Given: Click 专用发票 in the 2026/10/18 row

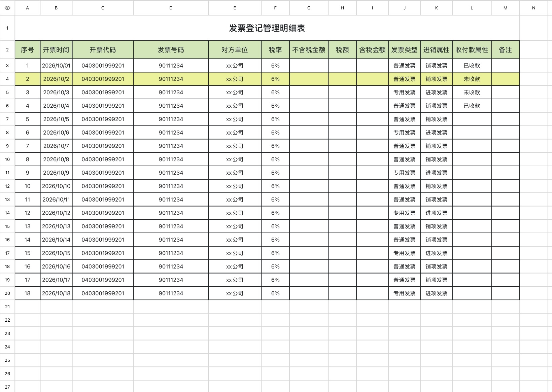Looking at the screenshot, I should pos(404,293).
